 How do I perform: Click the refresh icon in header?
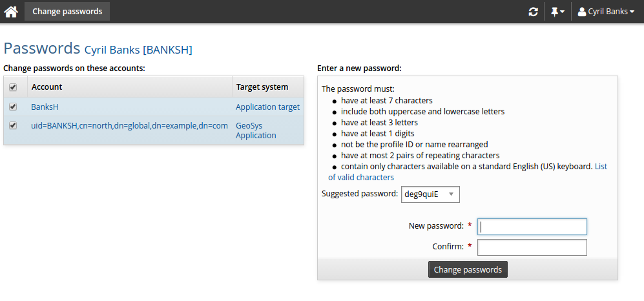533,12
